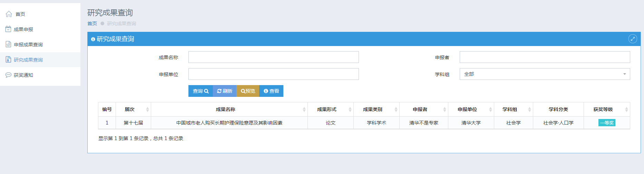Sort the table by 届次 column

point(133,109)
